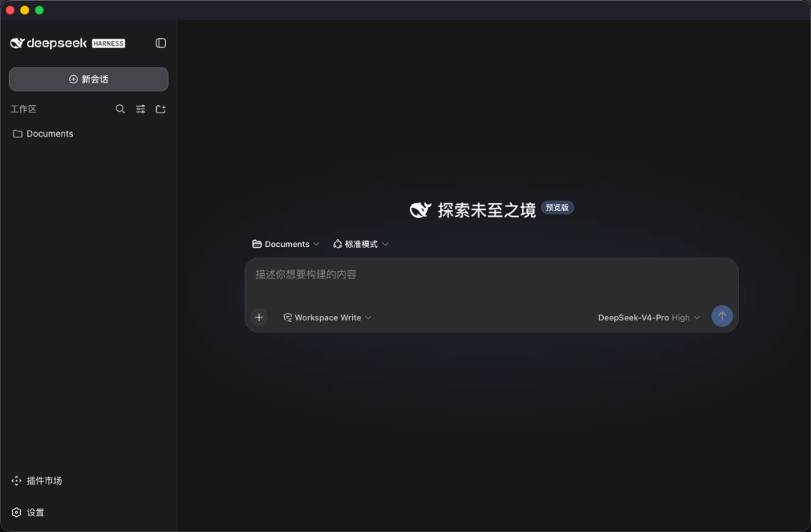Click the 预览版 preview badge

tap(557, 207)
